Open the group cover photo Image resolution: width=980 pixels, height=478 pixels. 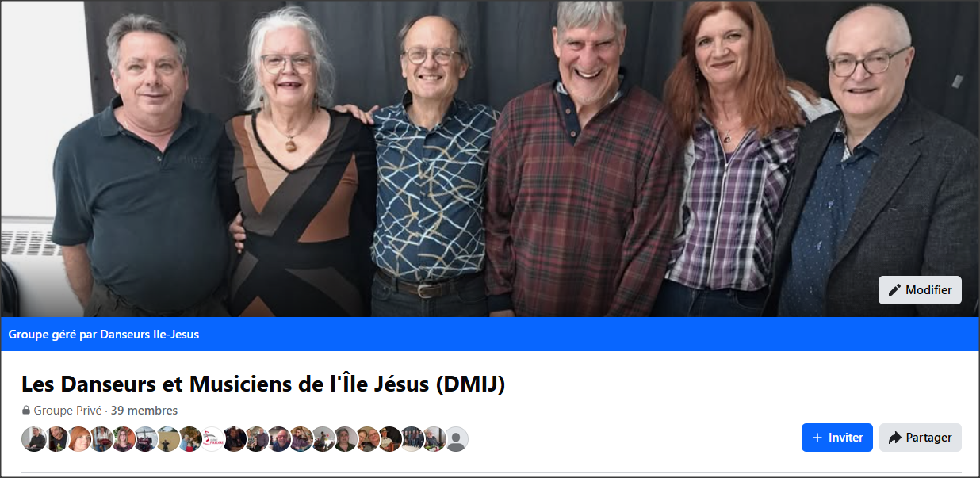click(490, 159)
